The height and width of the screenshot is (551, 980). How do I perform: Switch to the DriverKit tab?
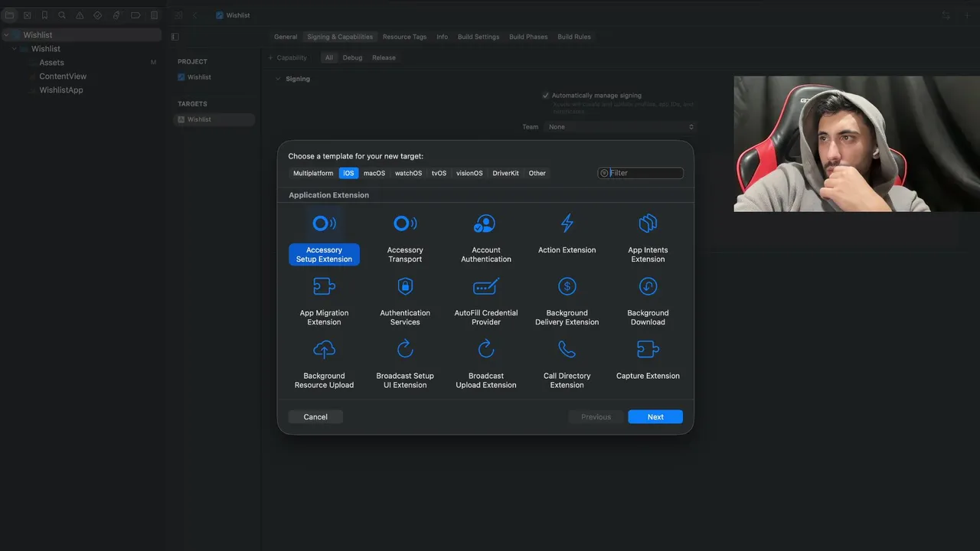tap(505, 173)
